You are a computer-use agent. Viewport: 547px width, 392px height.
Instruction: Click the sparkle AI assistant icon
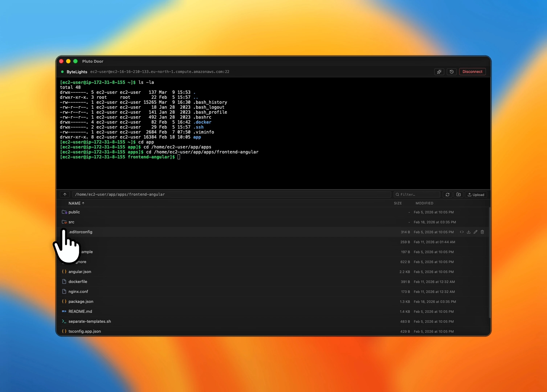439,72
